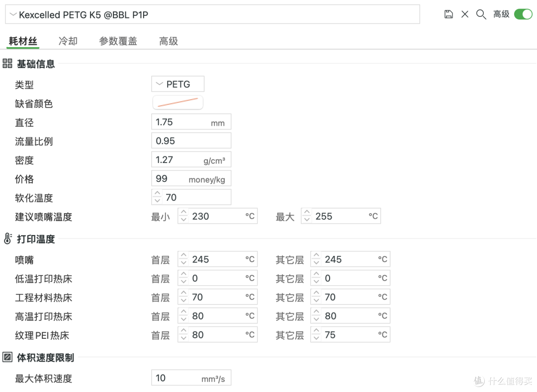Viewport: 537px width, 392px height.
Task: Adjust the 最大 nozzle temperature stepper
Action: pos(307,216)
